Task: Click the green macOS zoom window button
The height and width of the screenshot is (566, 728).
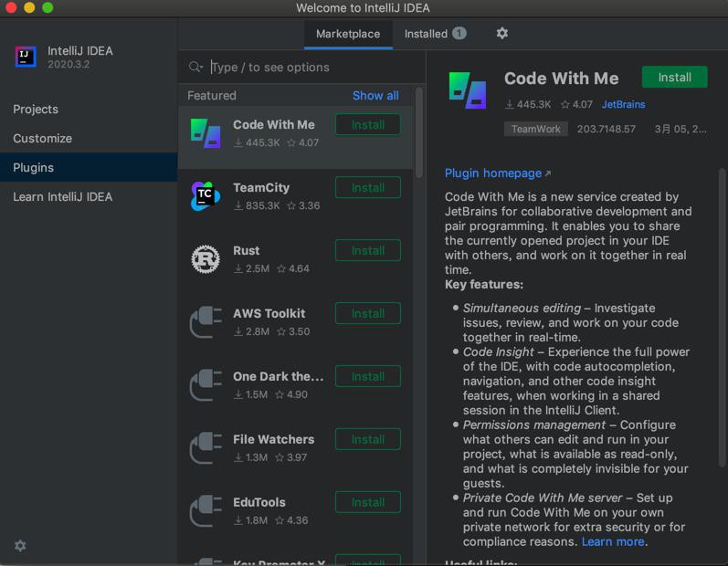Action: click(x=47, y=8)
